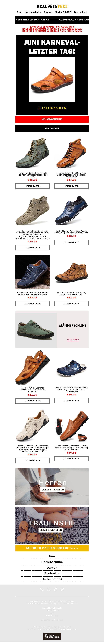Open the Facebook icon in footer
Image resolution: width=104 pixels, height=644 pixels.
pyautogui.click(x=42, y=589)
